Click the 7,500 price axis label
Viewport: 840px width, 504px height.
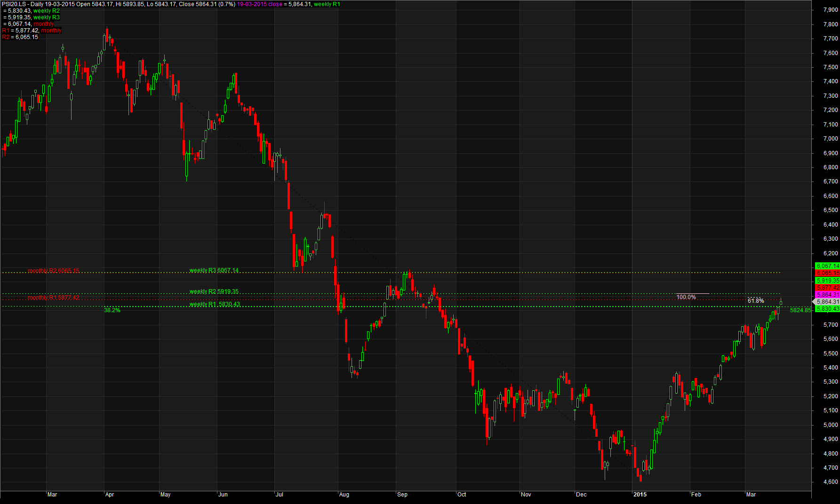pyautogui.click(x=831, y=67)
